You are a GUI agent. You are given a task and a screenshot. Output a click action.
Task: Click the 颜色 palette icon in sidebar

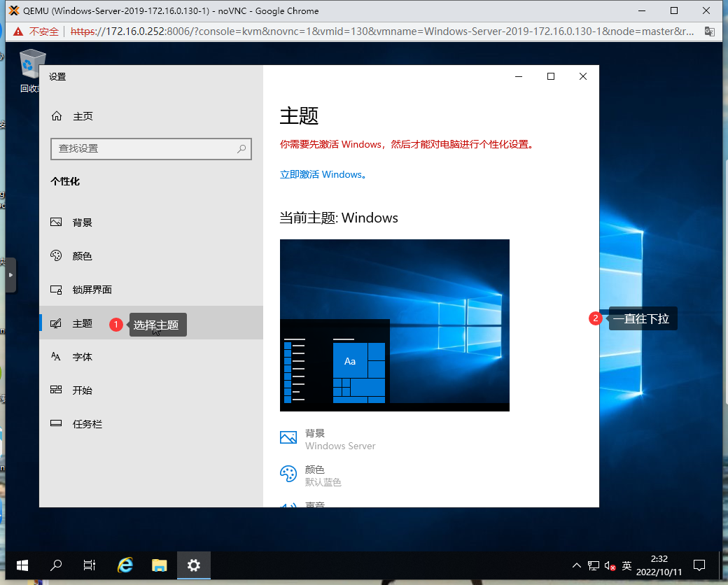[x=56, y=256]
